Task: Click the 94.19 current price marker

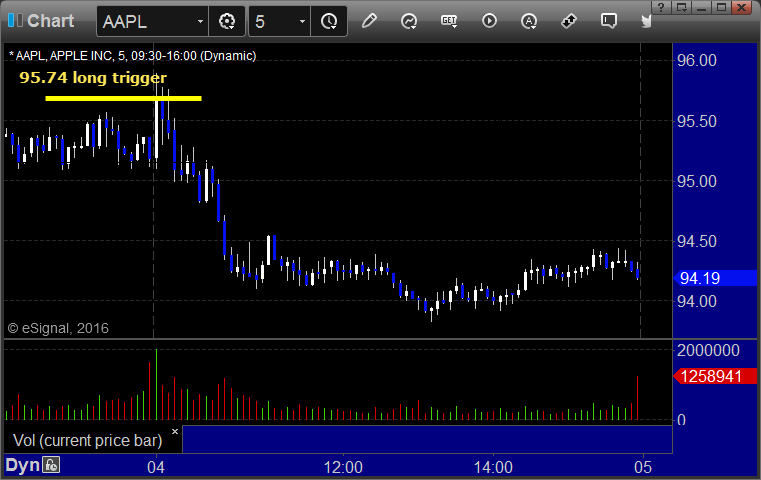Action: coord(715,278)
